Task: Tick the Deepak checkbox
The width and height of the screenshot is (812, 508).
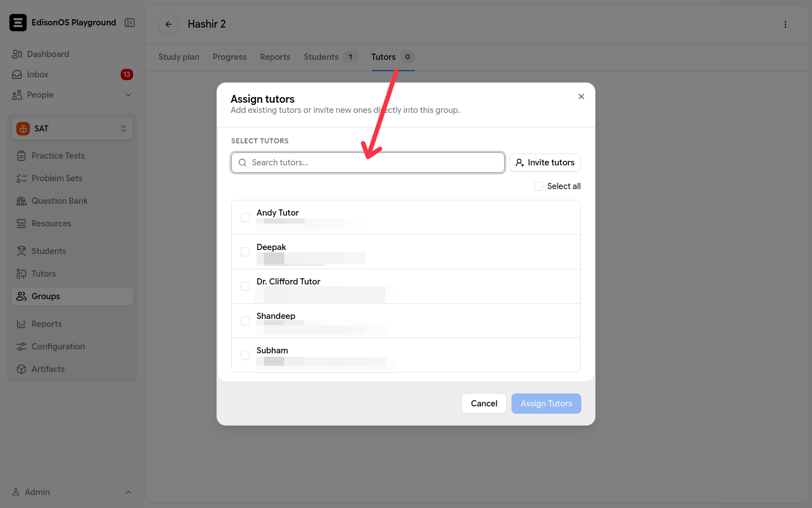Action: [x=245, y=252]
